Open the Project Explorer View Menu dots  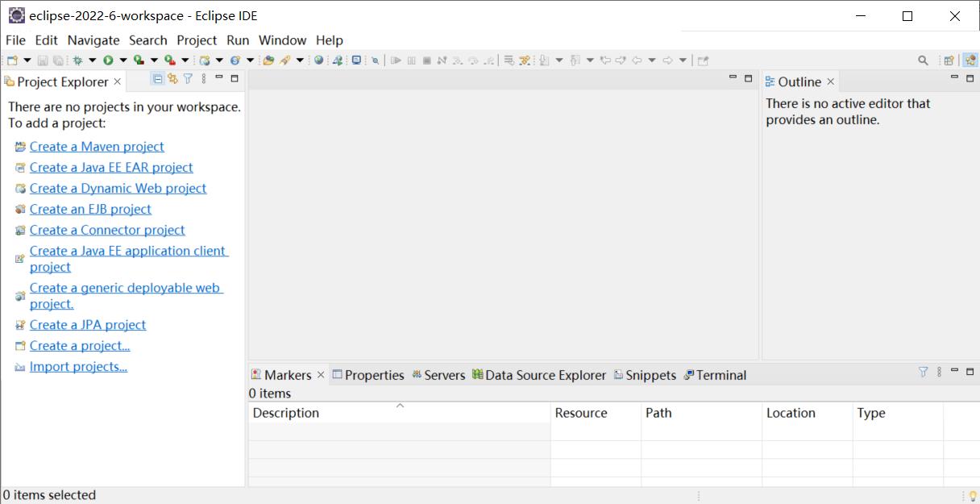[204, 78]
